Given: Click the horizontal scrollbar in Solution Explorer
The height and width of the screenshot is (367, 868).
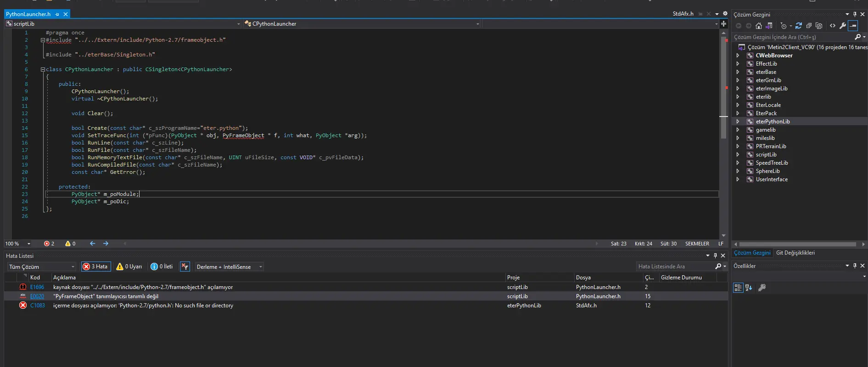Looking at the screenshot, I should coord(797,244).
